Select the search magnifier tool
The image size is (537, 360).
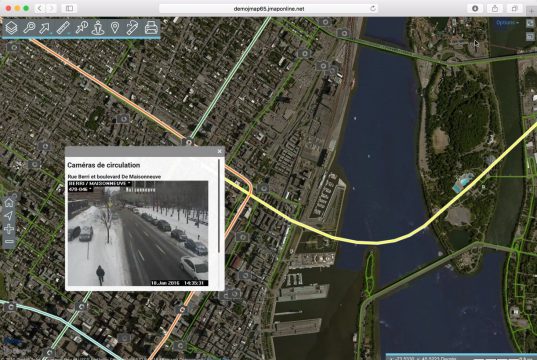coord(29,27)
